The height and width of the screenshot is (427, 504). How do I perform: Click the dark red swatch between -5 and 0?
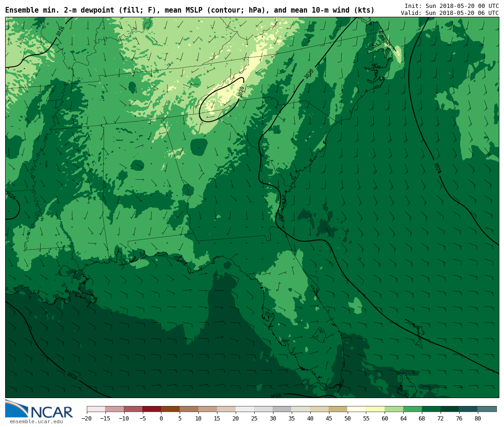pyautogui.click(x=152, y=409)
